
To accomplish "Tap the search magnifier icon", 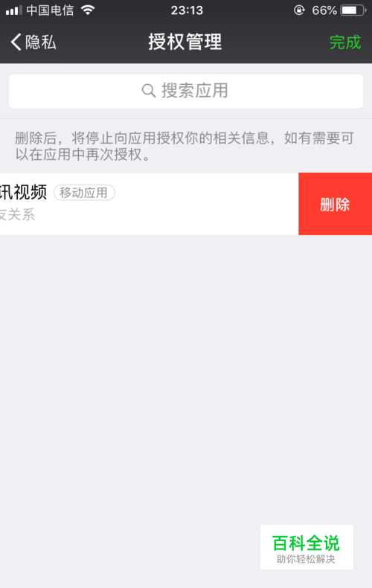I will 149,91.
